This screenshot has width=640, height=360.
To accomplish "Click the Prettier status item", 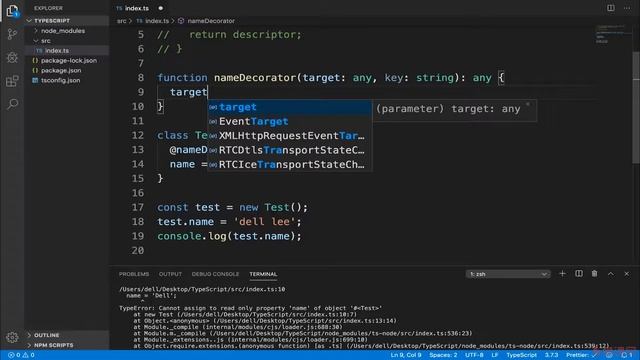I will (582, 355).
